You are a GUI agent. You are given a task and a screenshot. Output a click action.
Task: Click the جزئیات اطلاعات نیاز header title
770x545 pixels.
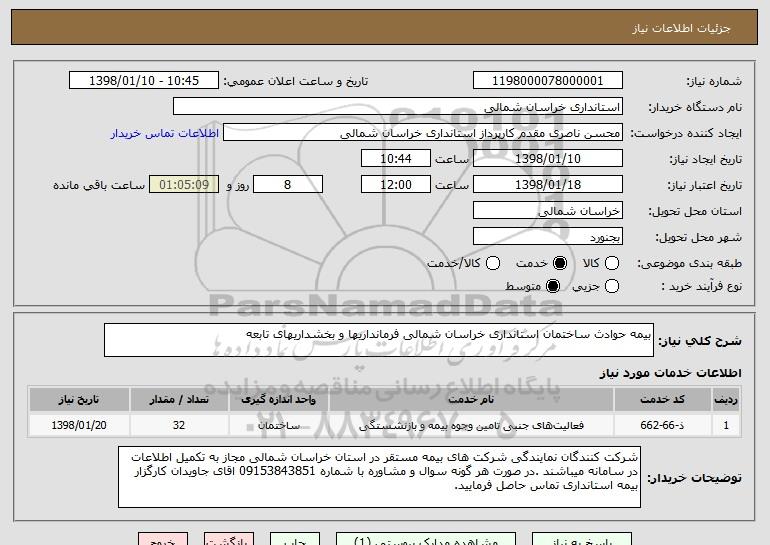[682, 28]
